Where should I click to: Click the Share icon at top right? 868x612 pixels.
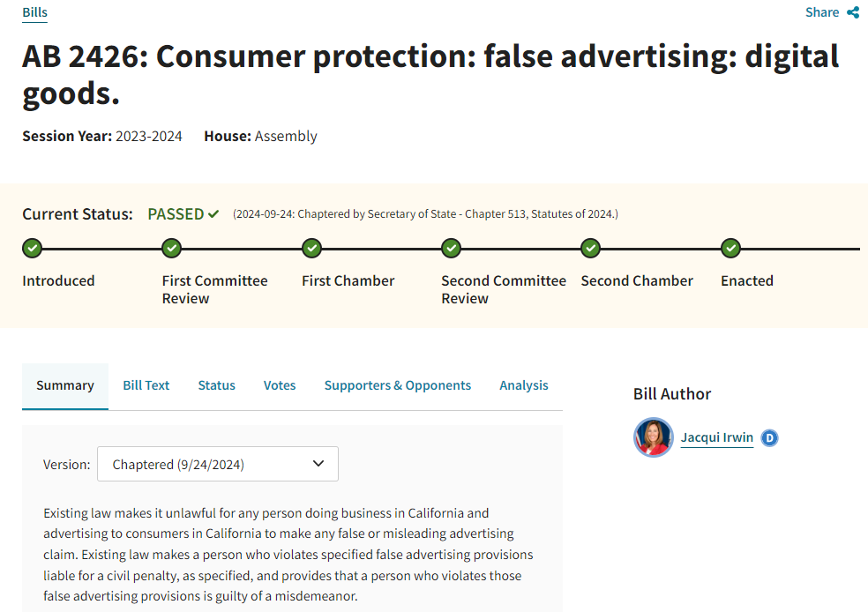[x=853, y=12]
